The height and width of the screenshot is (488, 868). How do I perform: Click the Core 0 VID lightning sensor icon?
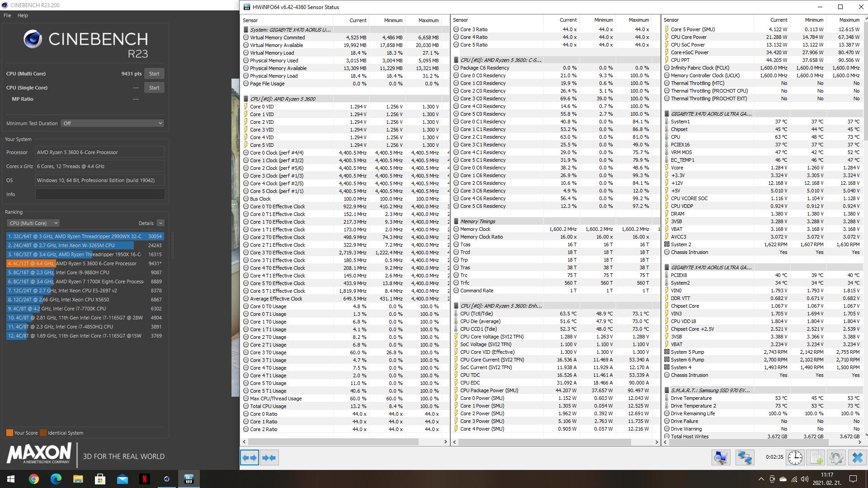[246, 107]
